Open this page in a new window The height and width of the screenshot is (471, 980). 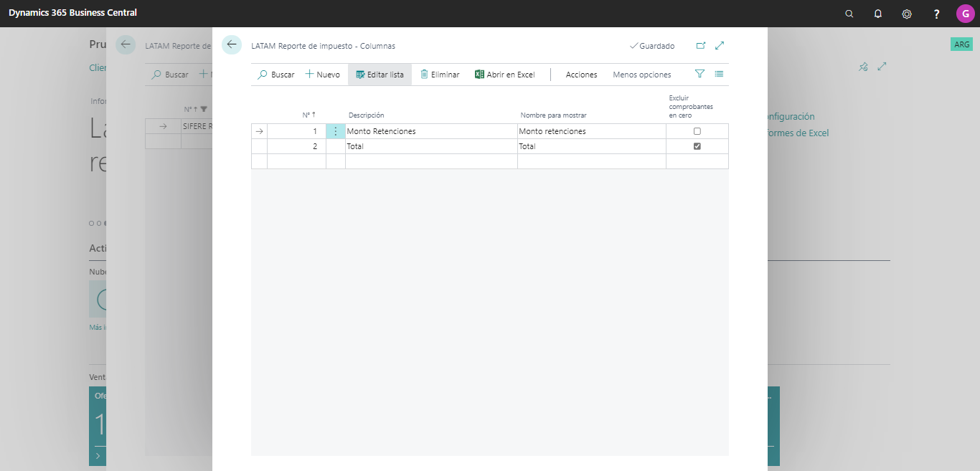pos(701,46)
